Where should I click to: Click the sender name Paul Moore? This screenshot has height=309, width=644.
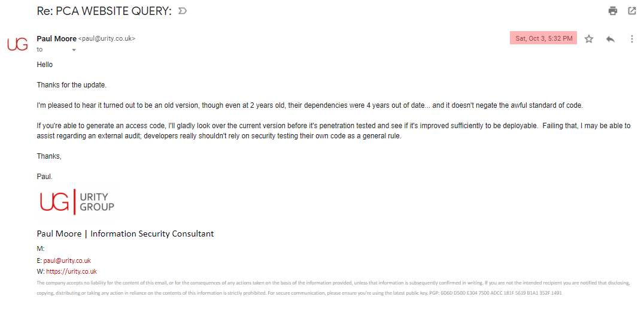[x=56, y=39]
